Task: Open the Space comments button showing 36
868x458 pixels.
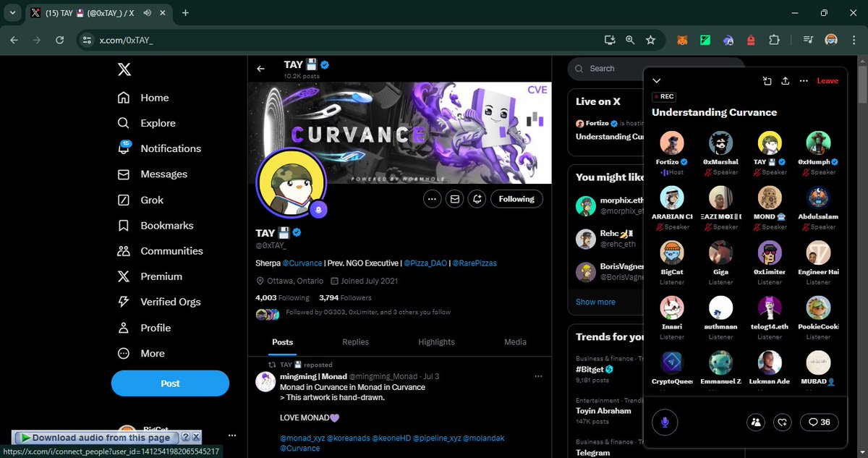Action: pos(819,422)
